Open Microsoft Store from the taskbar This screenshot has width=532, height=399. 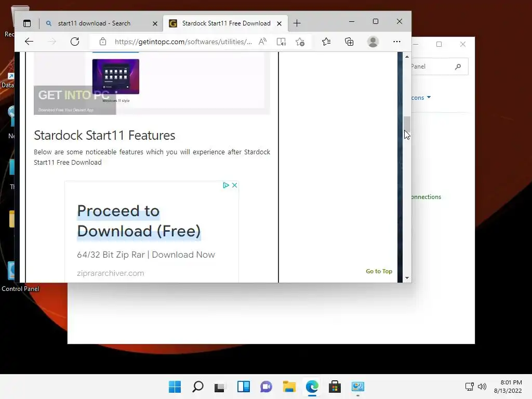[335, 387]
